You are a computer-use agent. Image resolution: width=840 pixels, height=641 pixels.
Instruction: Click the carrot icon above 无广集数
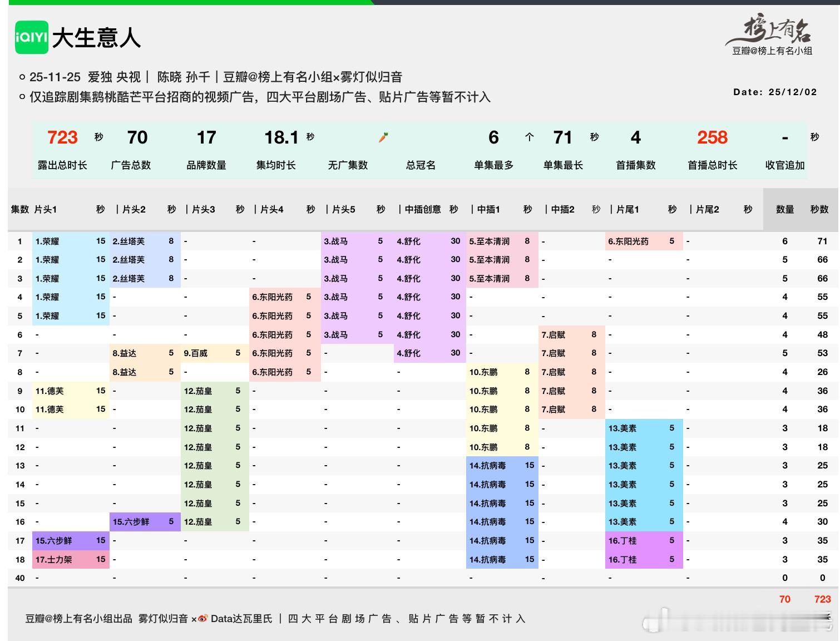pos(383,137)
